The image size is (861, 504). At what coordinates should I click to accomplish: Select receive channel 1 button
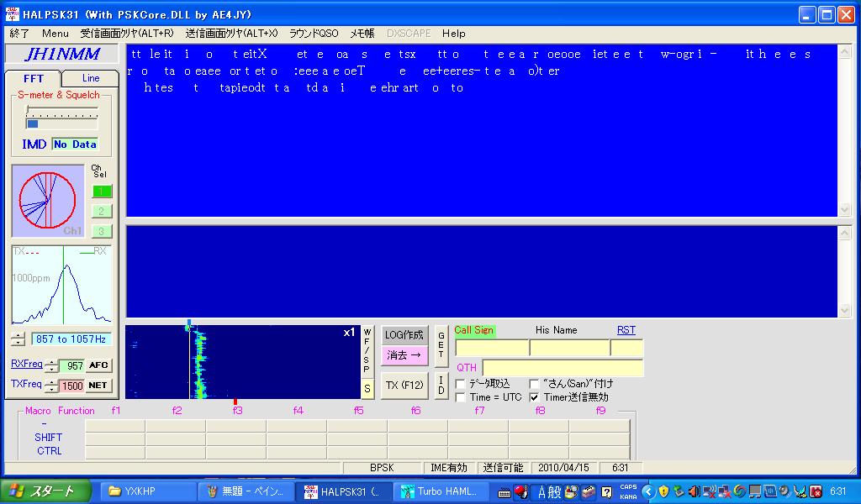pos(102,191)
